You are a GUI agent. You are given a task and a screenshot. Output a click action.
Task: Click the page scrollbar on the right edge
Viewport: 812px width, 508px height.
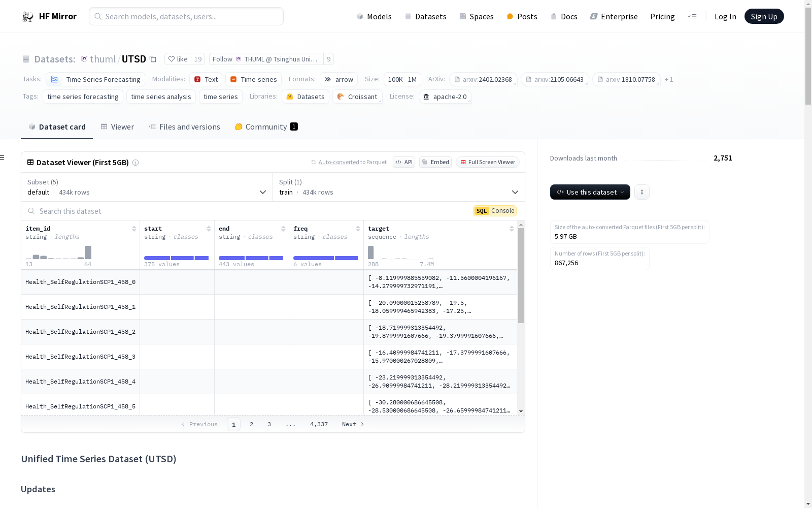(808, 57)
